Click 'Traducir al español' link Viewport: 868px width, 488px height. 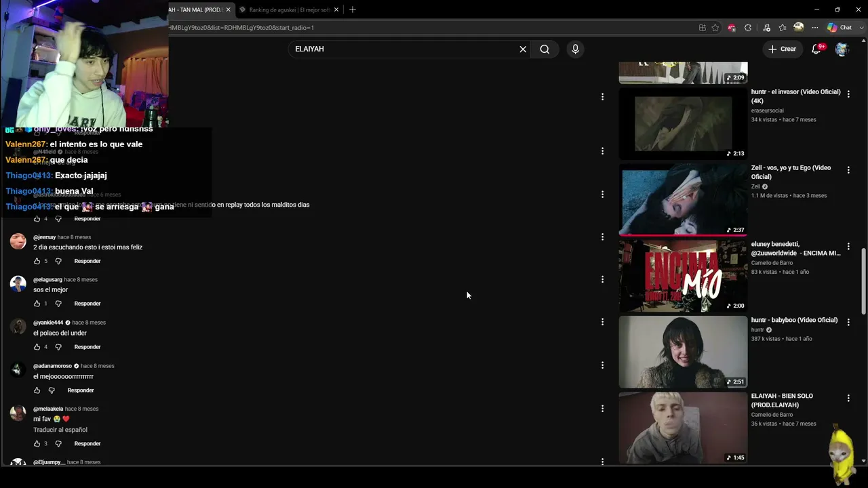point(60,430)
